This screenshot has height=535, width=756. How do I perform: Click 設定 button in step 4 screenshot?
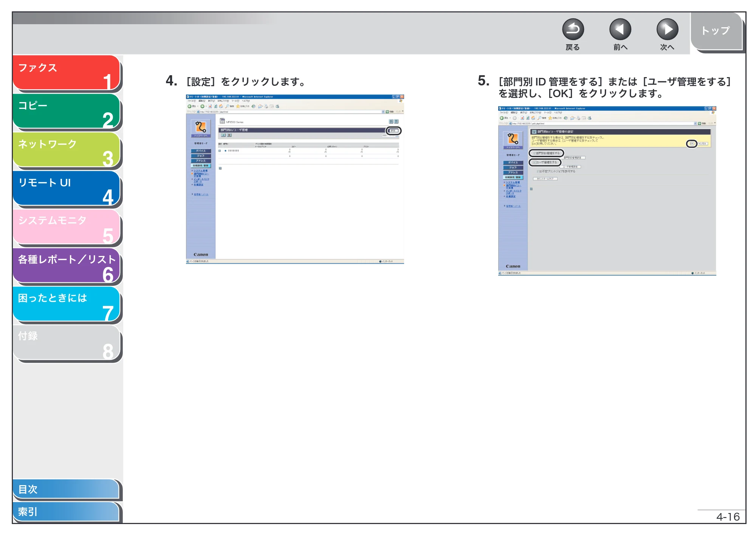393,131
